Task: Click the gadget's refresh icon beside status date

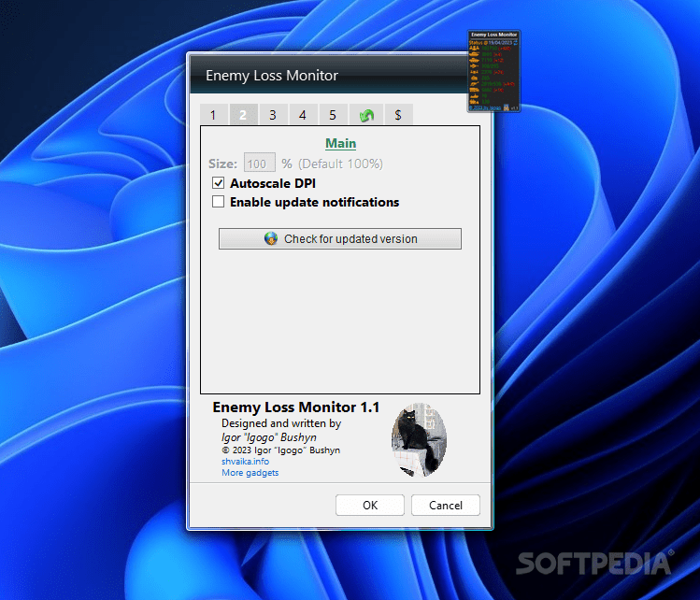Action: 516,42
